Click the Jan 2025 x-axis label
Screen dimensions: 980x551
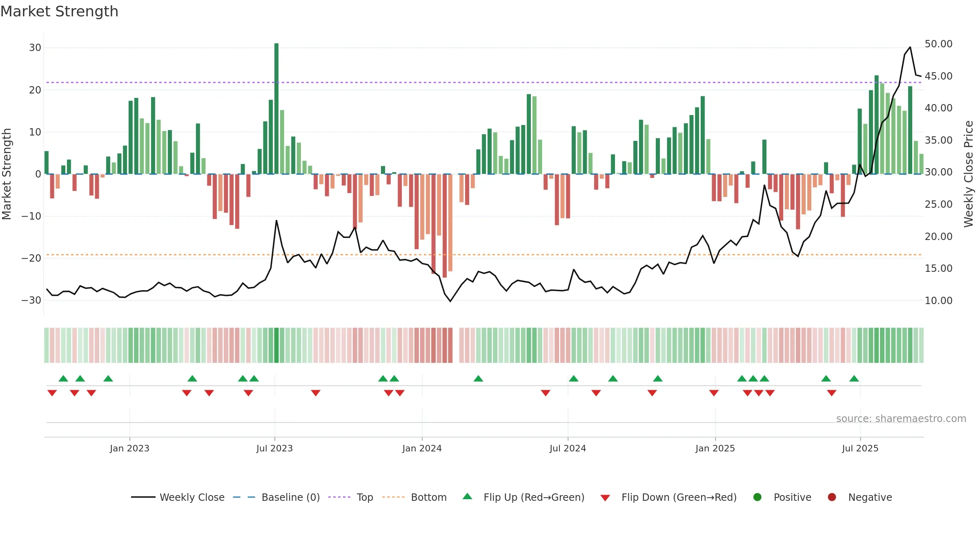(x=715, y=448)
